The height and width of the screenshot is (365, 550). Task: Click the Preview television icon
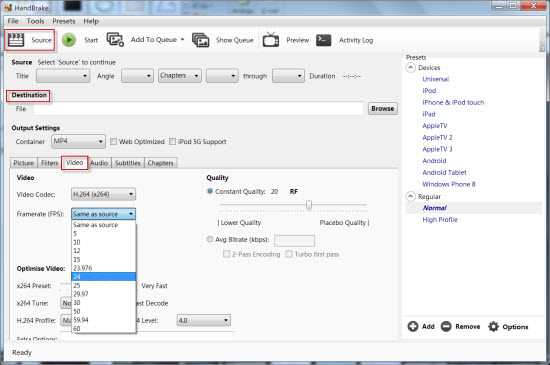pos(271,40)
